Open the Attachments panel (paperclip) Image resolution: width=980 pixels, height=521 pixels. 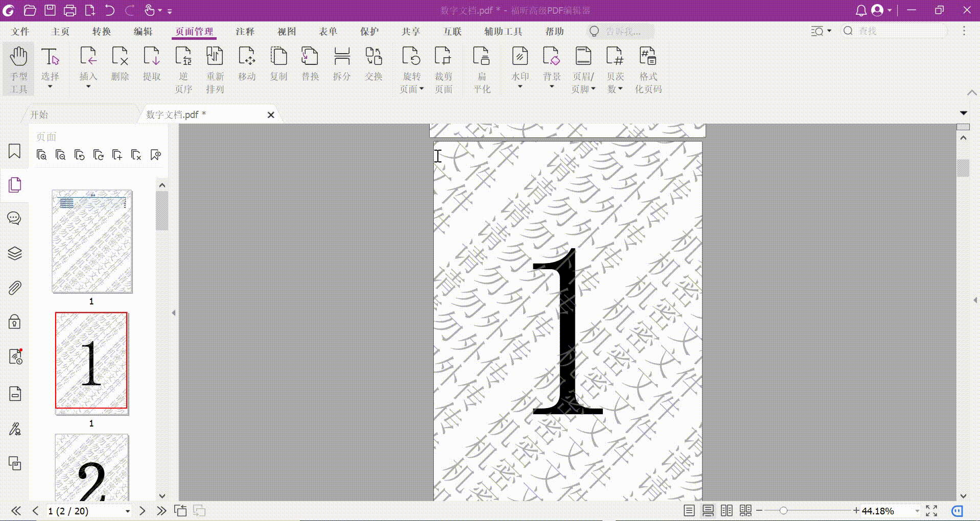tap(14, 288)
